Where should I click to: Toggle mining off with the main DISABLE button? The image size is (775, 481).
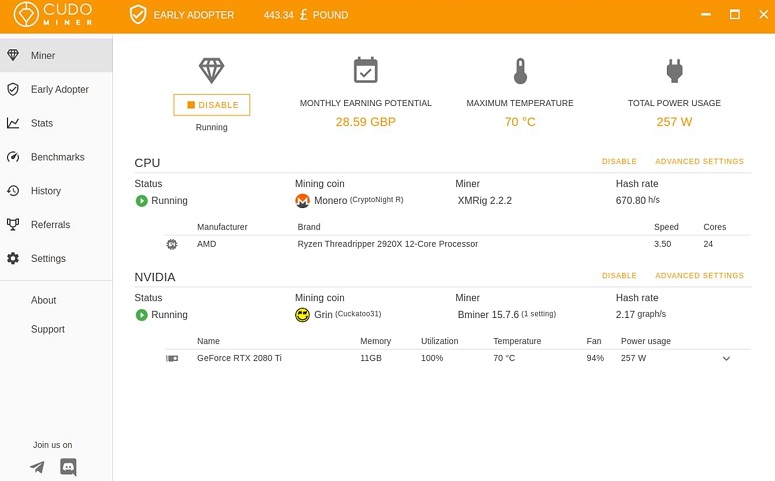[x=212, y=105]
